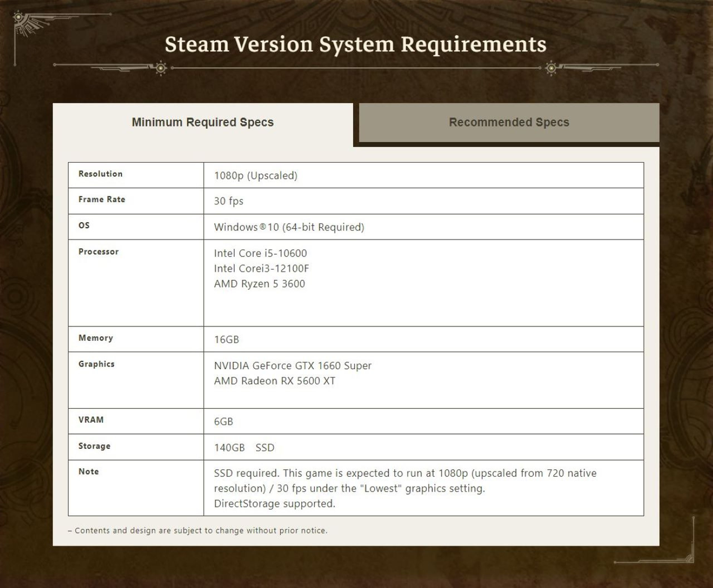The image size is (713, 588).
Task: Select the 140GB SSD storage value
Action: pyautogui.click(x=244, y=447)
